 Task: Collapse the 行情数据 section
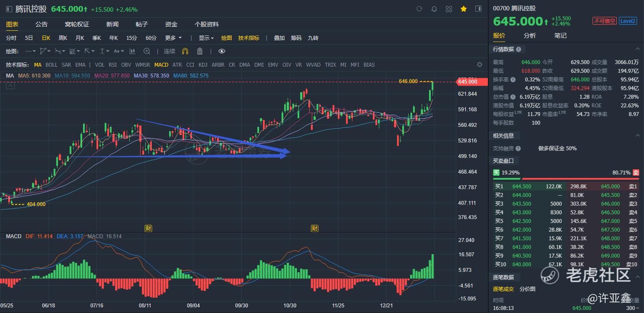pyautogui.click(x=637, y=49)
